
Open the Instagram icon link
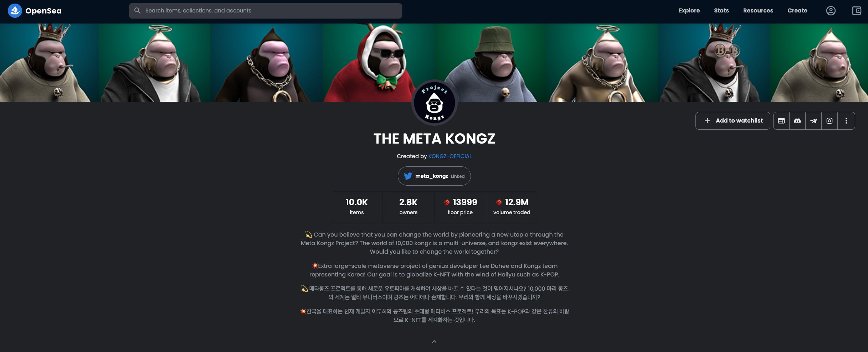point(830,121)
